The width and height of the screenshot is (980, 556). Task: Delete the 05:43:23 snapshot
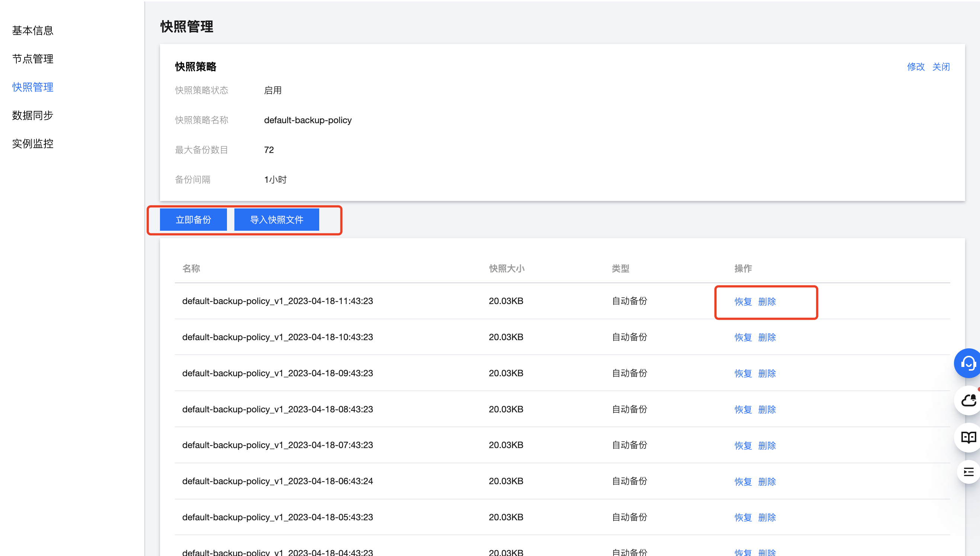pos(766,517)
